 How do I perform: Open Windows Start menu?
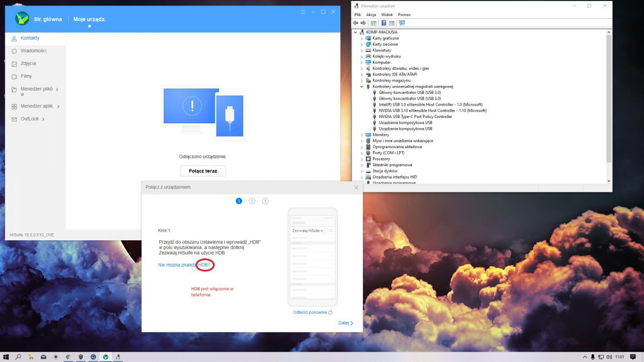(6, 356)
